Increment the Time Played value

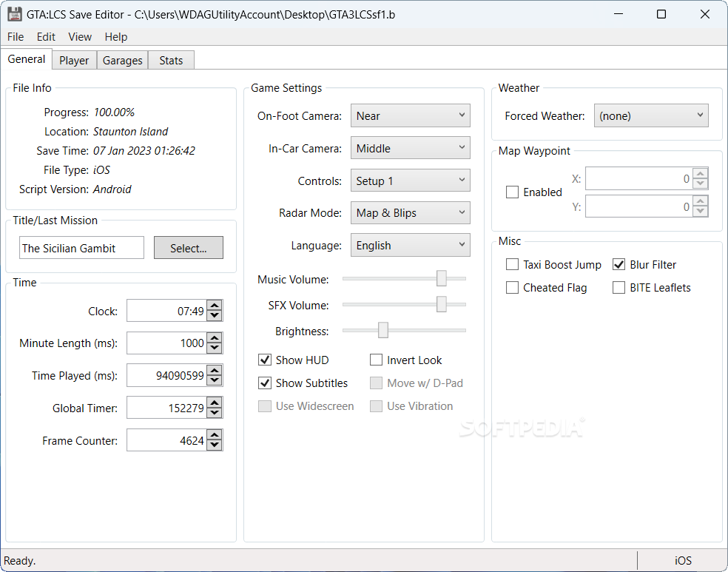coord(215,371)
